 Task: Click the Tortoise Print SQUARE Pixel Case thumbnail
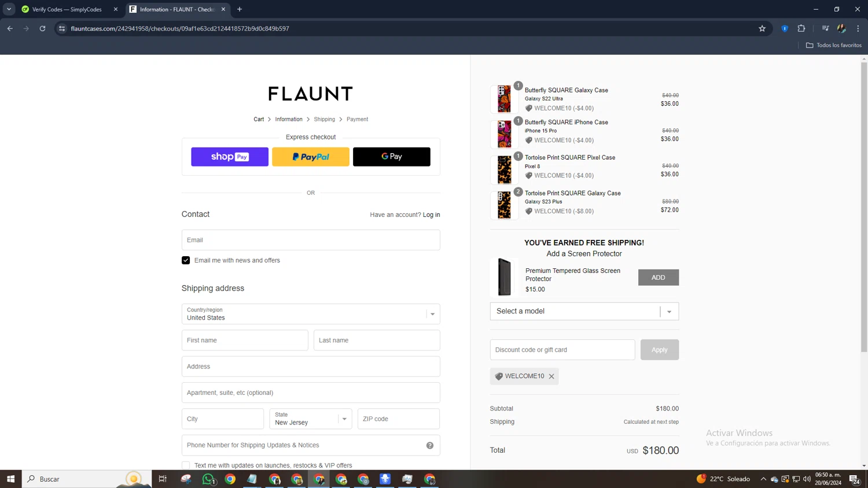(505, 169)
